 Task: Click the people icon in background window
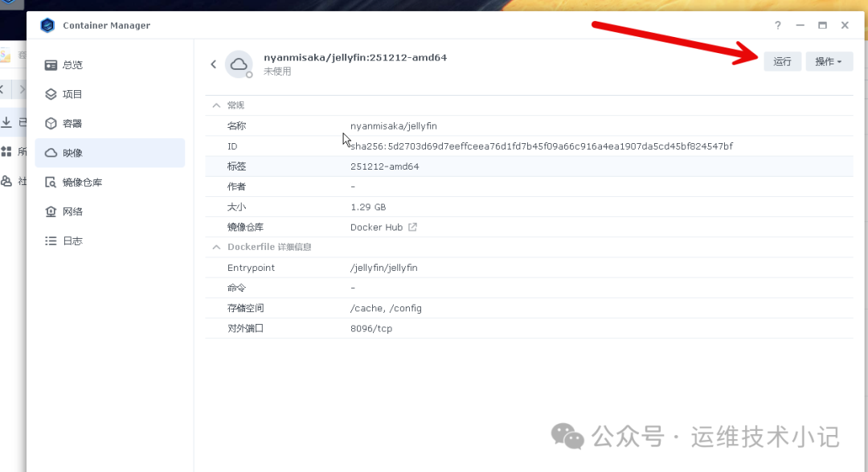(6, 181)
